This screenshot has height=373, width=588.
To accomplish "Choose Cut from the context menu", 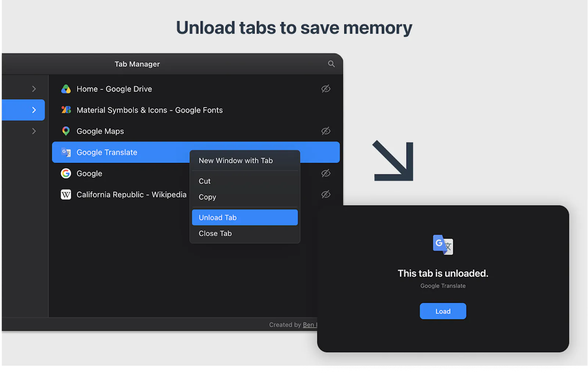I will pyautogui.click(x=245, y=181).
